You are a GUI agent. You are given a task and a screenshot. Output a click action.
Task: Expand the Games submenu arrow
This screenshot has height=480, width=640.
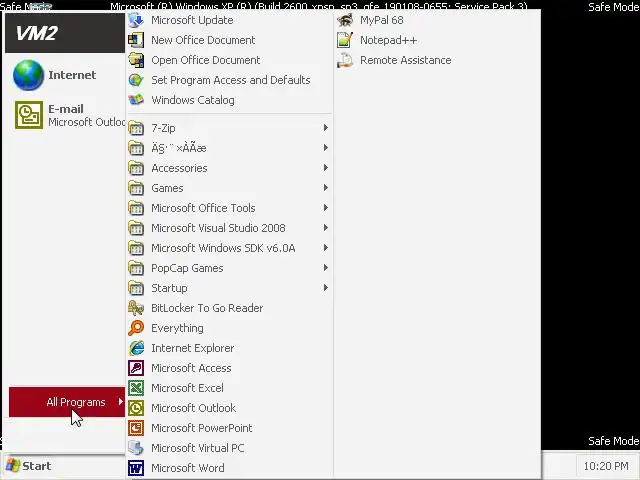click(x=325, y=188)
